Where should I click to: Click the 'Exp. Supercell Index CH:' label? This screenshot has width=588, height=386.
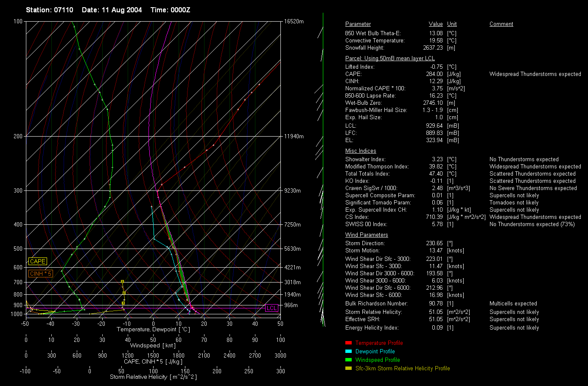(376, 210)
